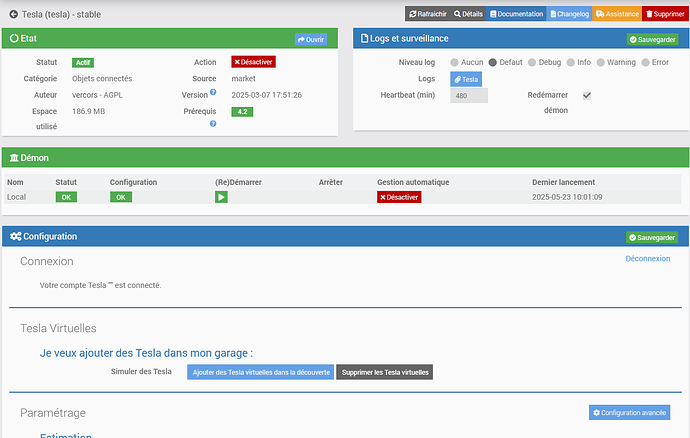Open Configuration avancée
Image resolution: width=690 pixels, height=438 pixels.
point(630,413)
